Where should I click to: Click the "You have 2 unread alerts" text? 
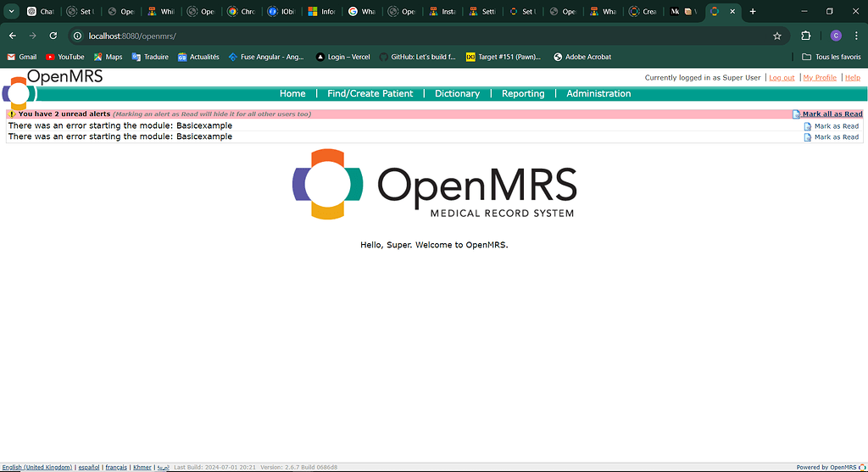point(64,114)
